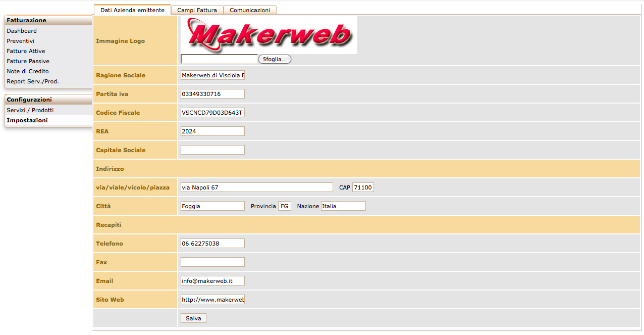The height and width of the screenshot is (335, 644).
Task: Click the Nazione label text
Action: pyautogui.click(x=308, y=206)
